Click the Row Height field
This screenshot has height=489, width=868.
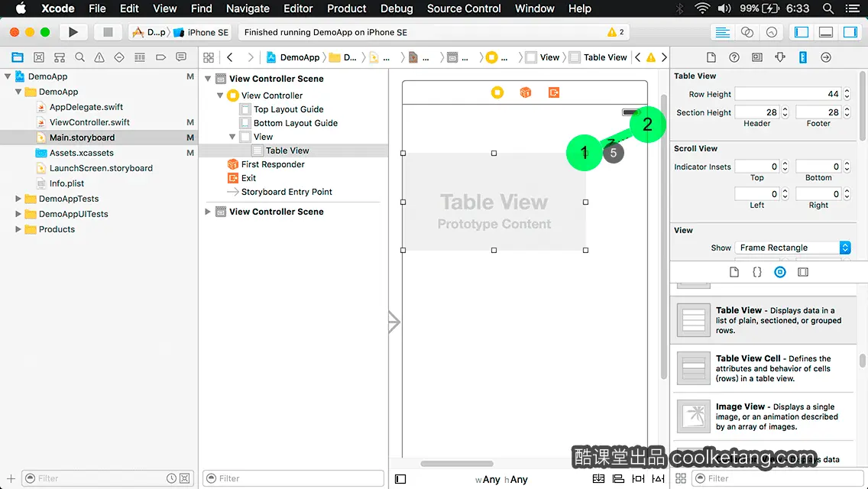pyautogui.click(x=788, y=94)
